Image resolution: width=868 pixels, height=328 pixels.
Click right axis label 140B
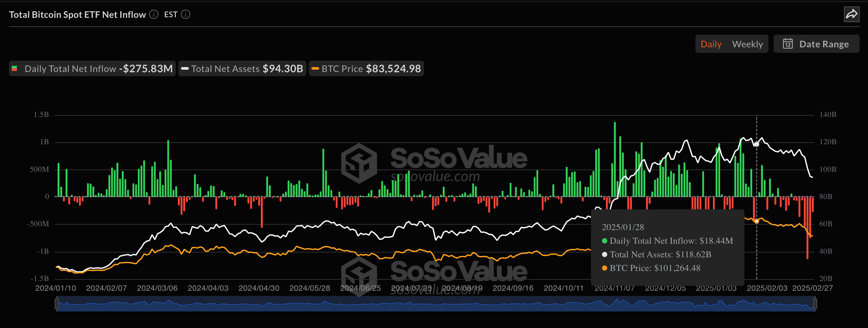tap(827, 115)
